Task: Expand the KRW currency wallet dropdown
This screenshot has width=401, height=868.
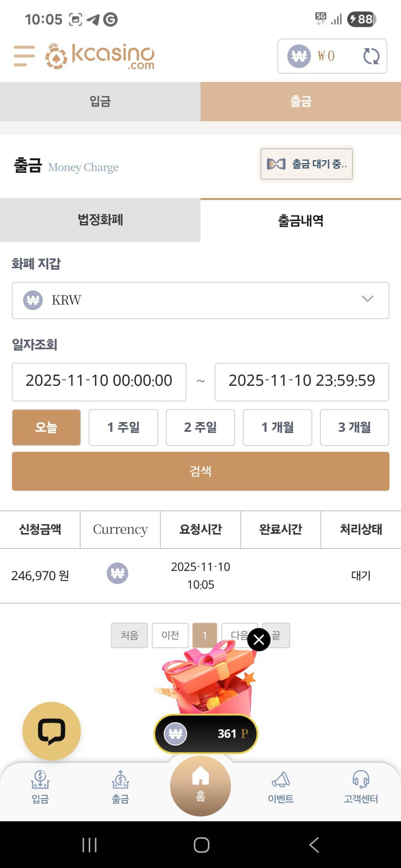Action: click(x=200, y=300)
